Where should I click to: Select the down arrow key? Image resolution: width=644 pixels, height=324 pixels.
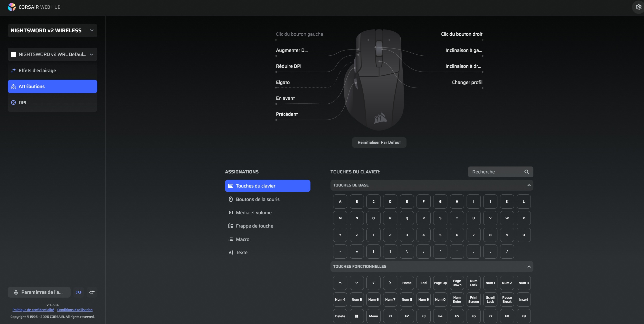click(x=357, y=283)
